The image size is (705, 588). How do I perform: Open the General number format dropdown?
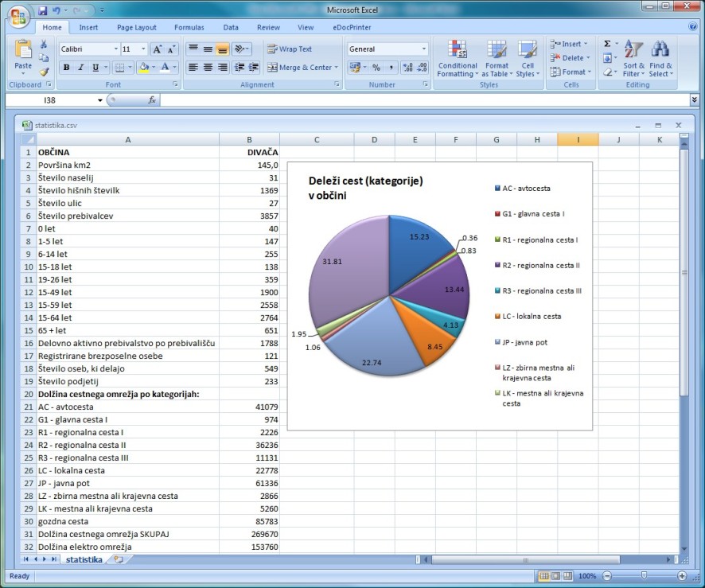423,49
